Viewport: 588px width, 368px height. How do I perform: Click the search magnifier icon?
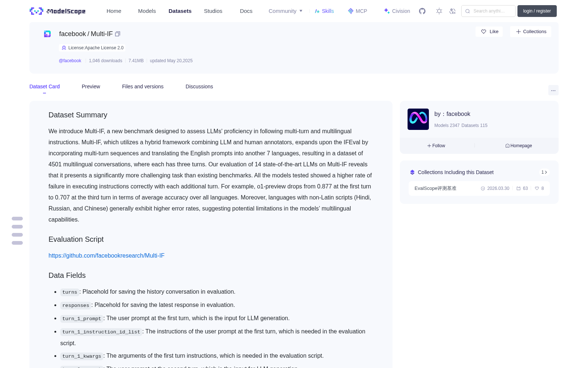click(x=467, y=11)
